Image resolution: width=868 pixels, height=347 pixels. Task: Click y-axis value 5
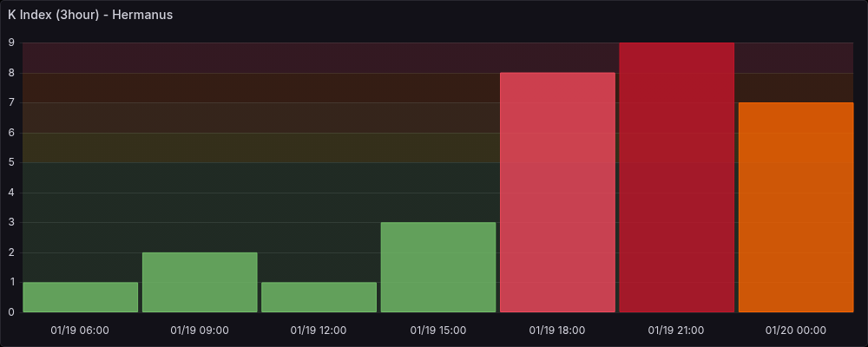click(x=11, y=163)
